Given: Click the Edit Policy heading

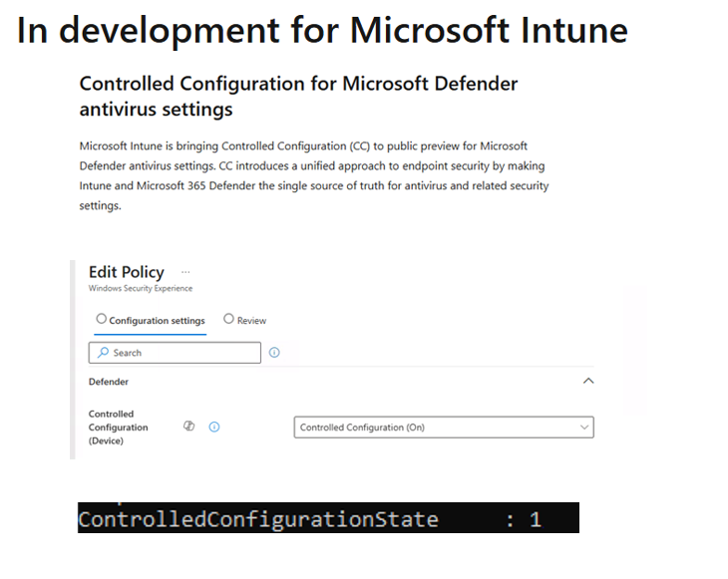Looking at the screenshot, I should tap(127, 272).
